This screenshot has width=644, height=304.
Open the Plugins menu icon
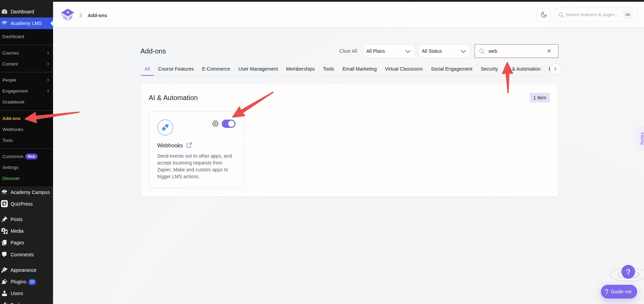click(4, 282)
